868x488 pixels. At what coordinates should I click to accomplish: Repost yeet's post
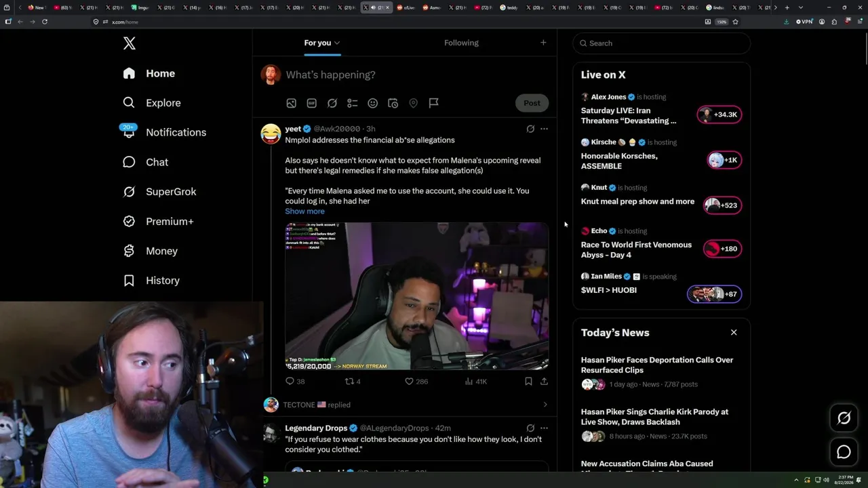353,382
